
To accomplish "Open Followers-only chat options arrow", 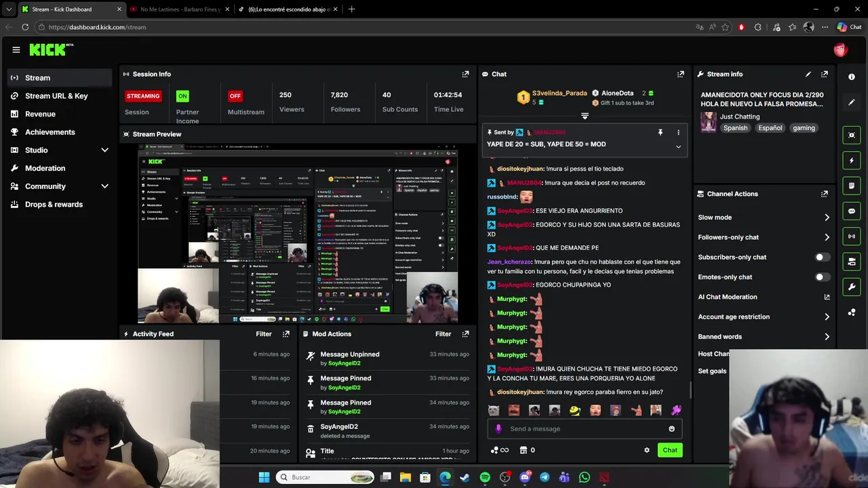I will pyautogui.click(x=827, y=237).
